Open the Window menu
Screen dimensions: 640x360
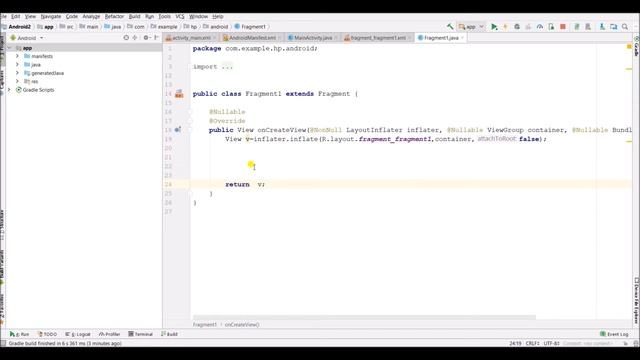pyautogui.click(x=199, y=16)
